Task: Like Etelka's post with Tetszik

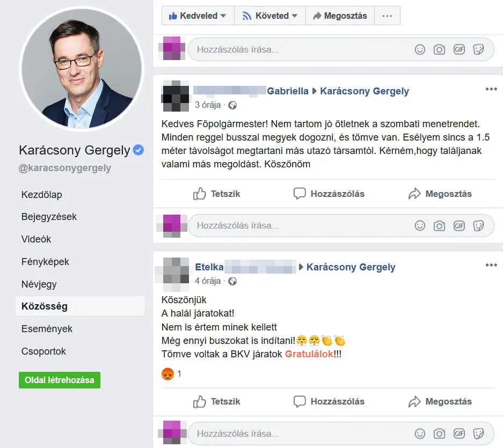Action: point(216,401)
